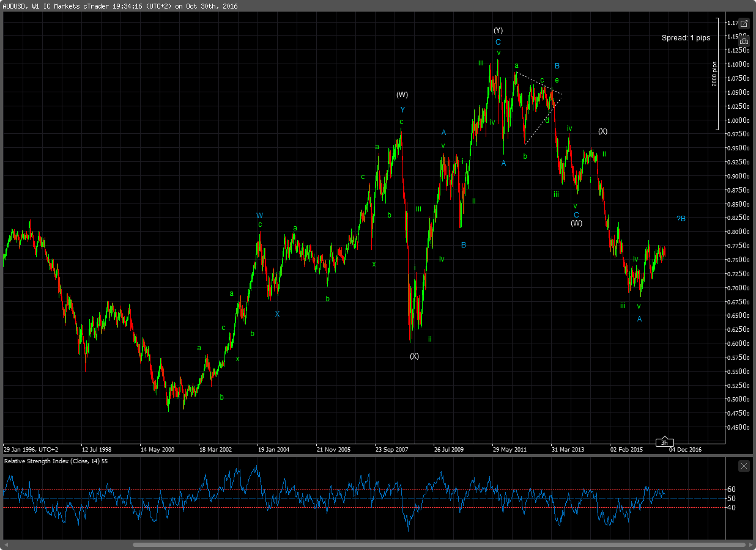Viewport: 756px width, 550px height.
Task: Click the blue capital 'X' wave label
Action: tap(277, 314)
